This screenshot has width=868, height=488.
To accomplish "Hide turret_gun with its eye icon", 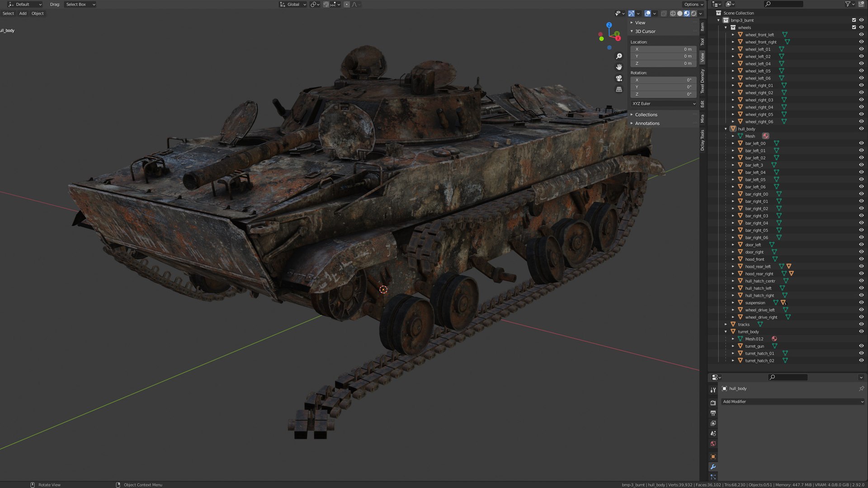I will [x=861, y=346].
